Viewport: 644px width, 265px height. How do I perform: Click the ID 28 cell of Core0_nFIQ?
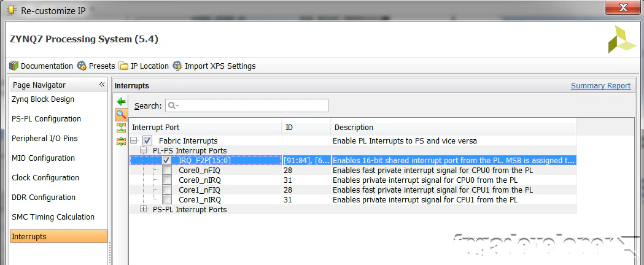[x=306, y=171]
